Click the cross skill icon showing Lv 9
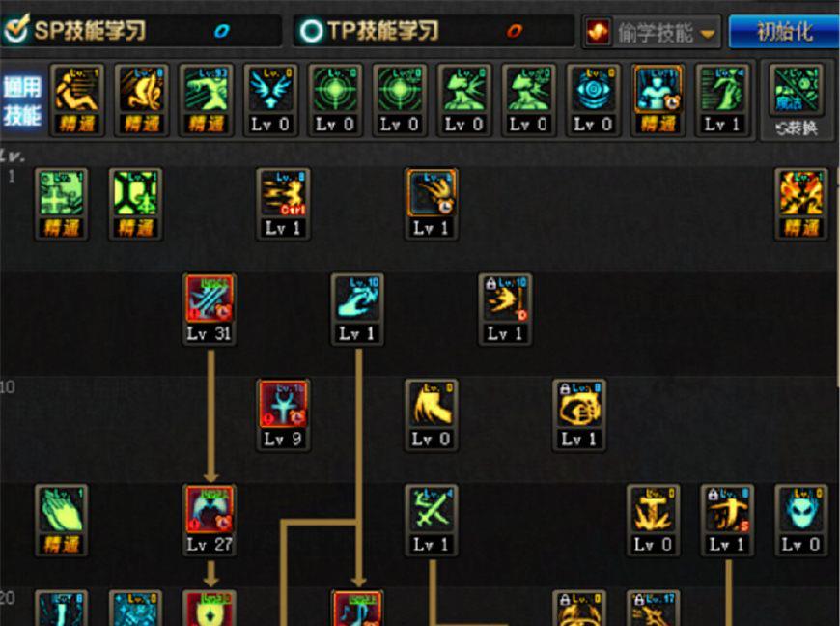This screenshot has height=626, width=840. (x=284, y=414)
